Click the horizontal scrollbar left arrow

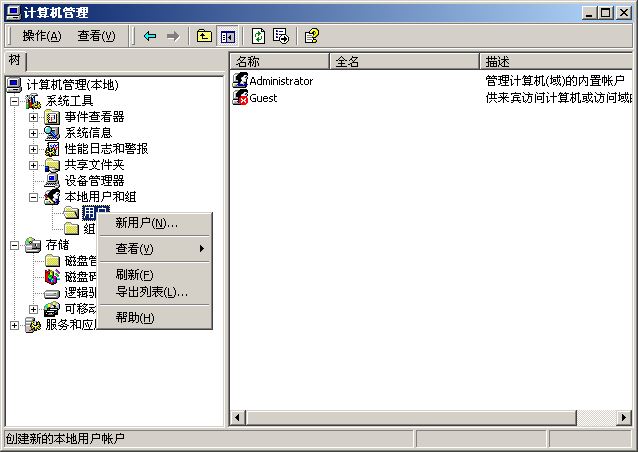pyautogui.click(x=238, y=417)
